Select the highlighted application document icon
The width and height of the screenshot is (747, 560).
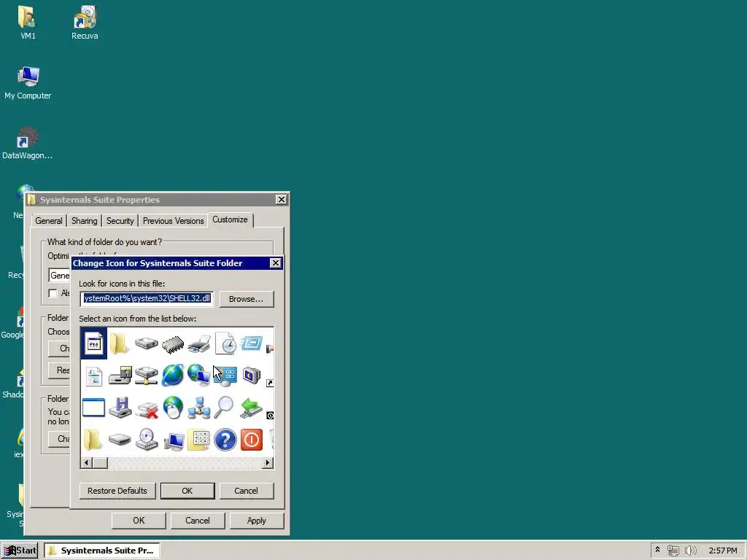point(94,343)
